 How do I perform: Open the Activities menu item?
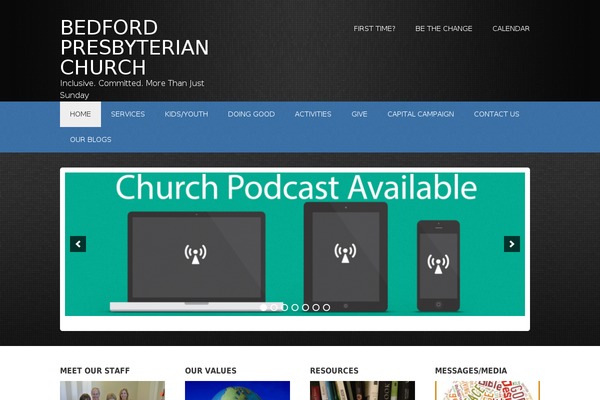313,114
